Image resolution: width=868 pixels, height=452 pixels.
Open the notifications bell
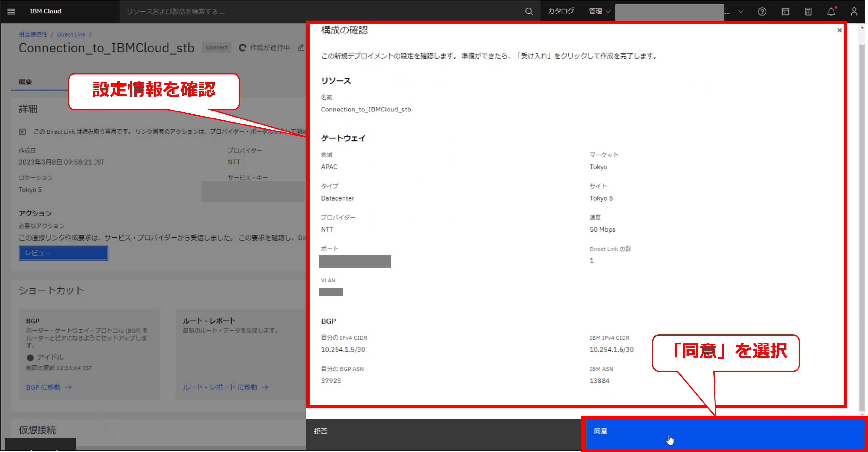point(831,12)
